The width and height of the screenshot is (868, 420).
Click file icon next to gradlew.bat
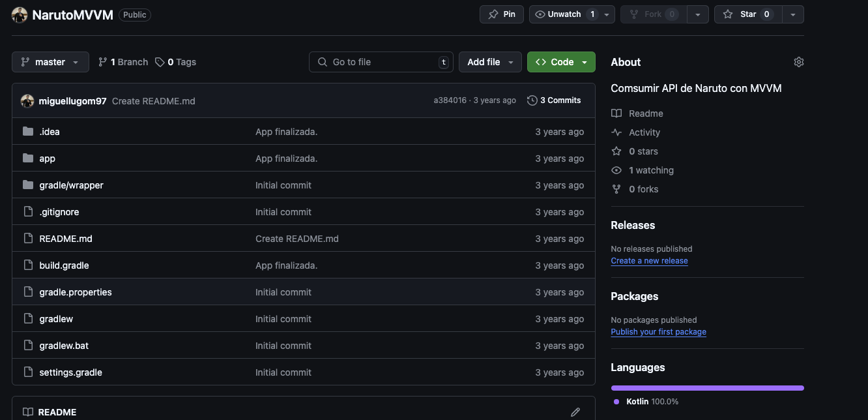point(28,346)
